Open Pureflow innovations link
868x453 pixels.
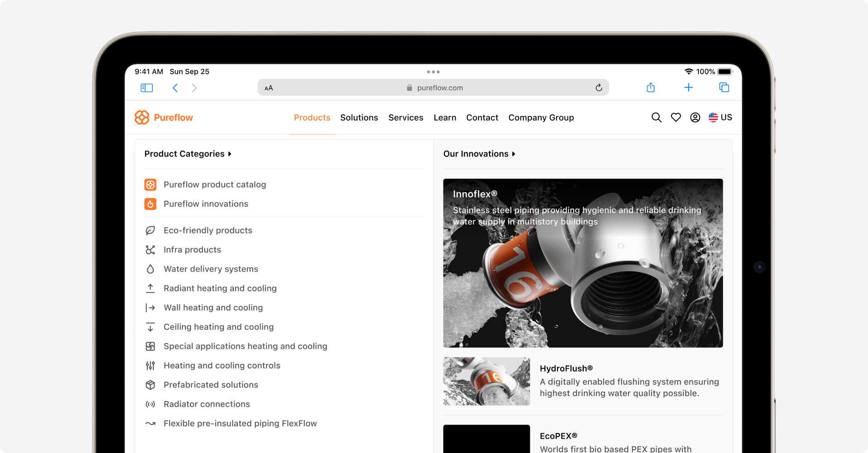[x=206, y=204]
